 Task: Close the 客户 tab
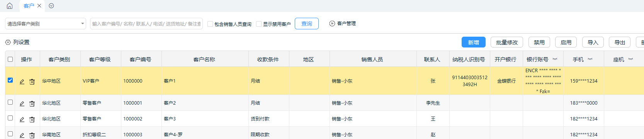[39, 6]
